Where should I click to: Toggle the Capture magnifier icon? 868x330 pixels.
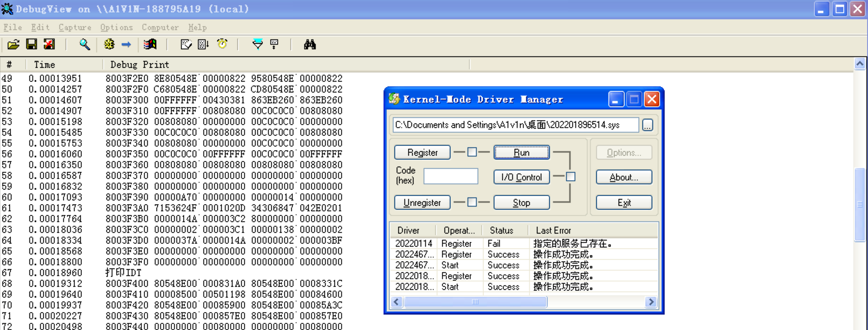click(85, 45)
